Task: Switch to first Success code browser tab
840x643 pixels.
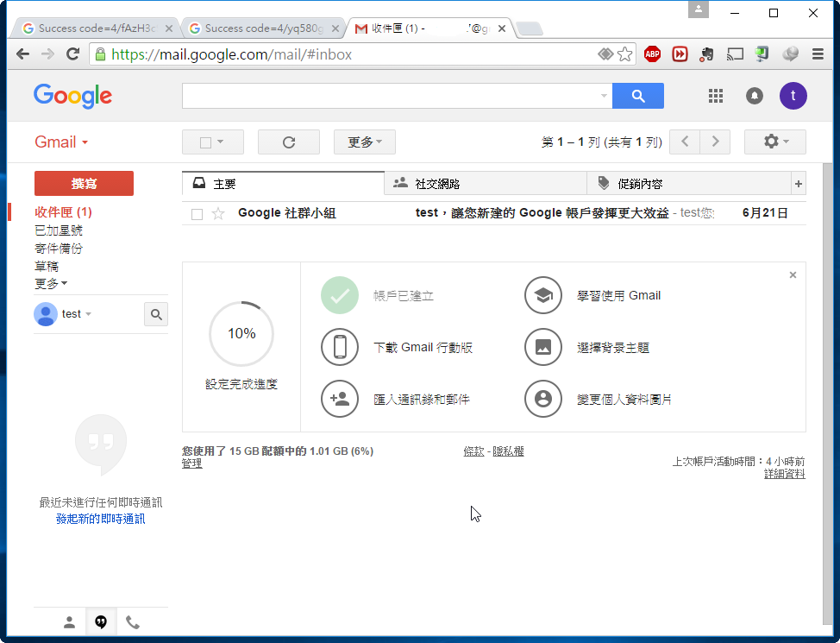Action: tap(97, 28)
